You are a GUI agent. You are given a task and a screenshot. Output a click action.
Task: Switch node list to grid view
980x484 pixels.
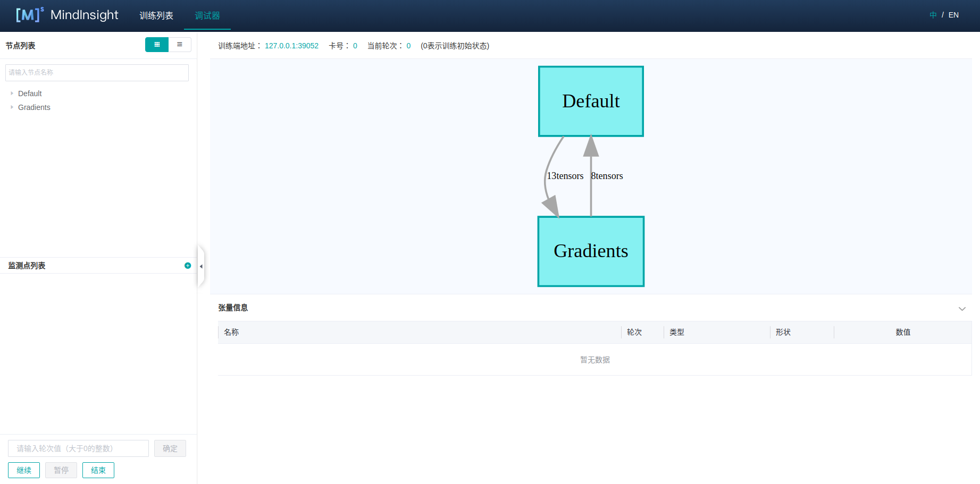click(157, 45)
